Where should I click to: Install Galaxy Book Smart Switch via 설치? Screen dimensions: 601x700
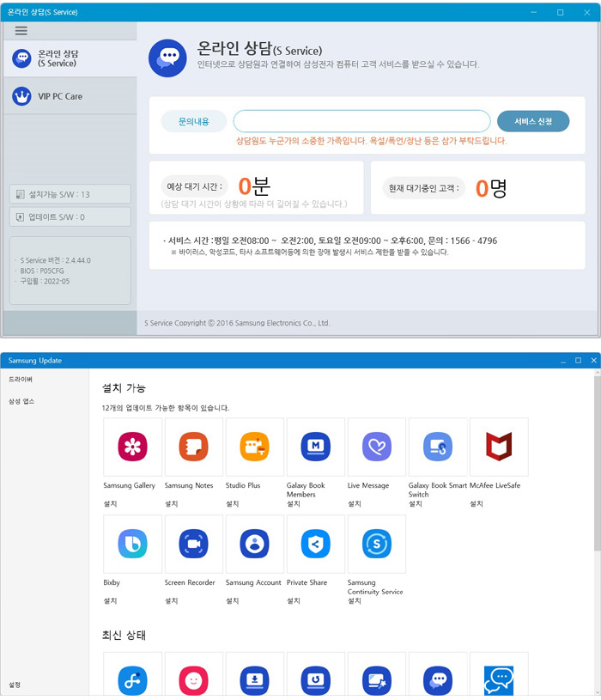click(x=416, y=503)
